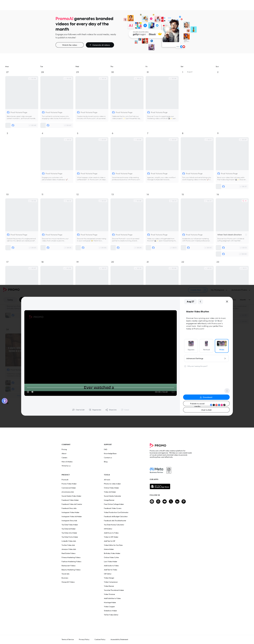Image resolution: width=254 pixels, height=644 pixels.
Task: Open footer Pinterest follow icon
Action: pyautogui.click(x=184, y=501)
